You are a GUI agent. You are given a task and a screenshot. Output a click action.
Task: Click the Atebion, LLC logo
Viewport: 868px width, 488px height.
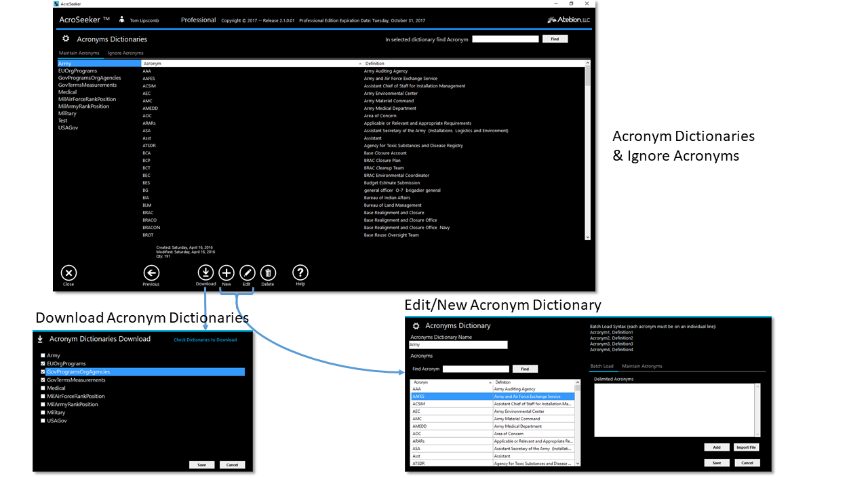568,20
